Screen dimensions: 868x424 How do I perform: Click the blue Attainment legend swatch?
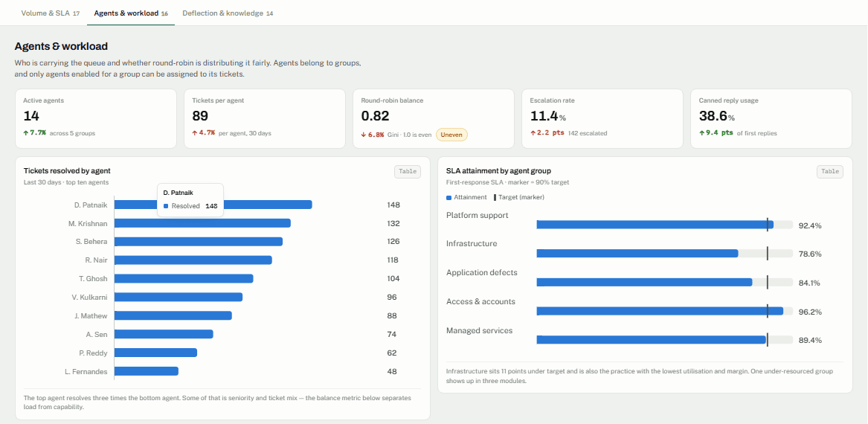point(449,198)
